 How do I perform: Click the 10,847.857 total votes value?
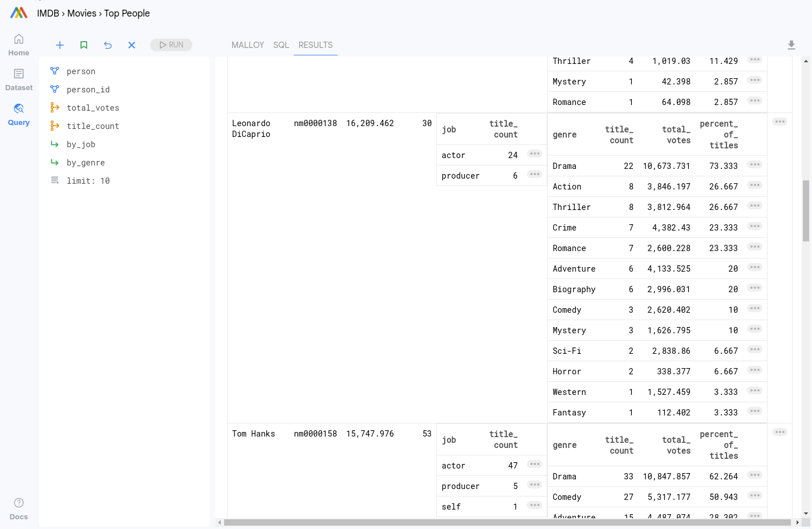click(x=667, y=476)
